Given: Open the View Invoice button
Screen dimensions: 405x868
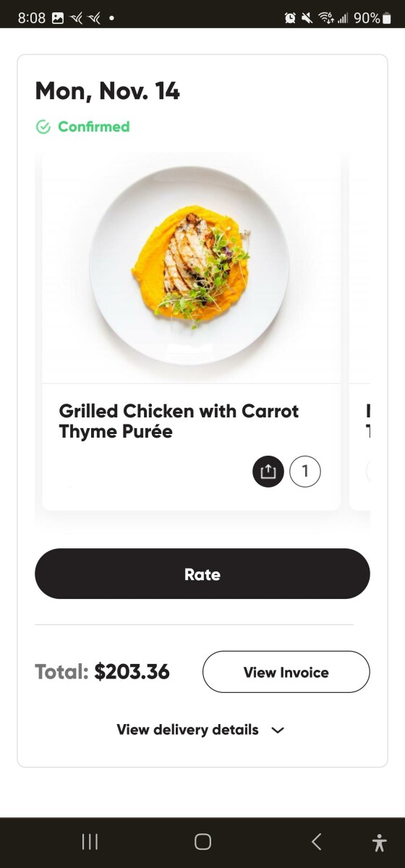Looking at the screenshot, I should (286, 672).
